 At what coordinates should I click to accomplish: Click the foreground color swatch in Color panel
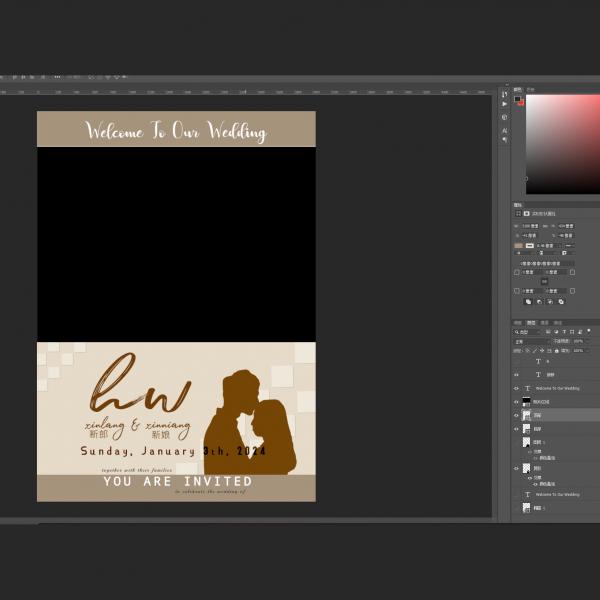click(517, 98)
